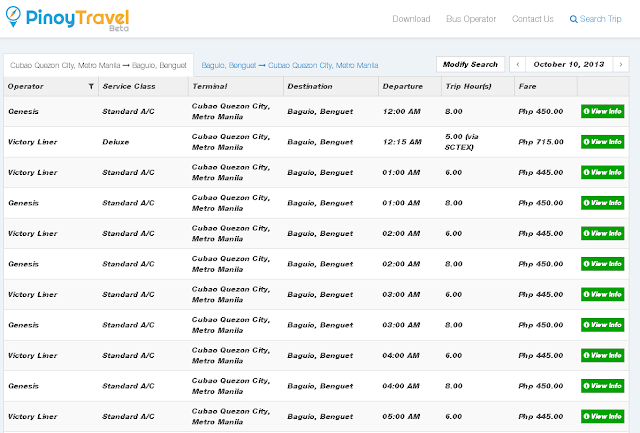The image size is (640, 433).
Task: View Info for Genesis 03:00 AM trip
Action: (602, 325)
